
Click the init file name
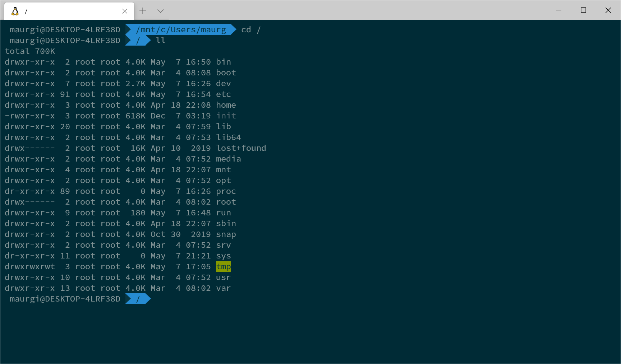tap(226, 116)
